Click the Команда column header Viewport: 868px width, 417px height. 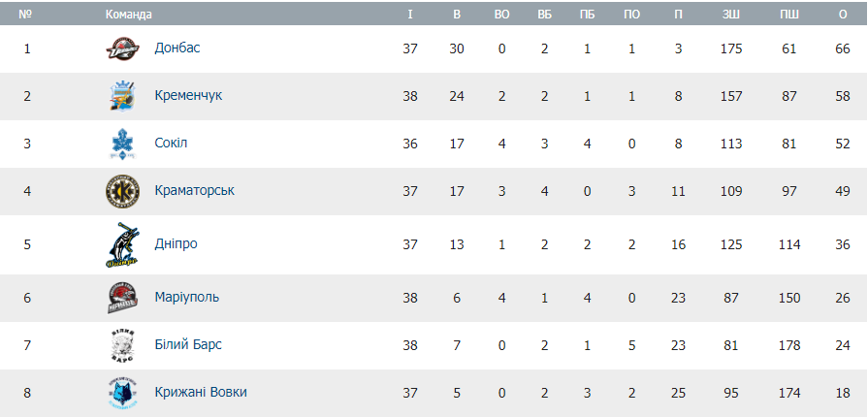(x=128, y=15)
